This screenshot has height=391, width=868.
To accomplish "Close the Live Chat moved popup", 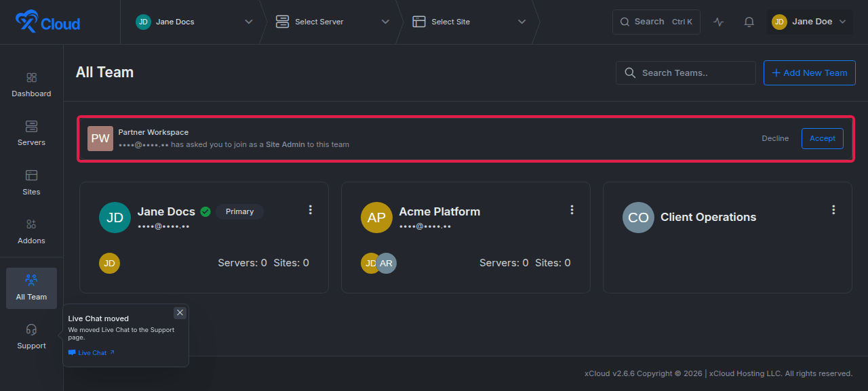I will (180, 312).
